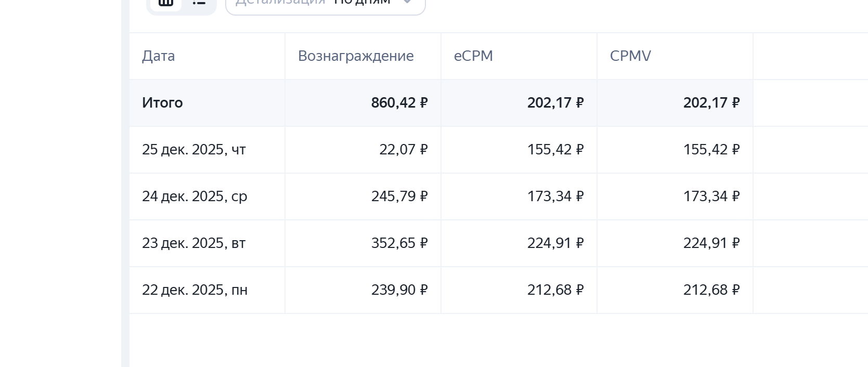868x367 pixels.
Task: Click the 245,79 ₽ reward cell
Action: tap(399, 196)
